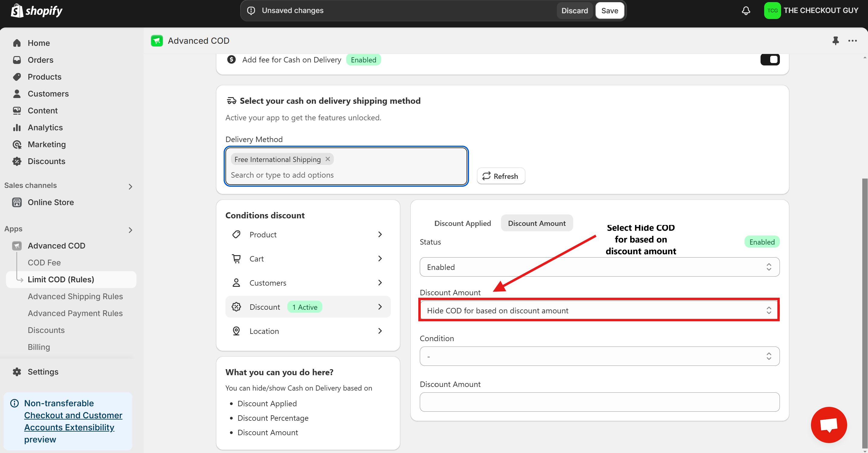Click the Product tag icon in conditions
This screenshot has height=453, width=868.
[x=236, y=234]
